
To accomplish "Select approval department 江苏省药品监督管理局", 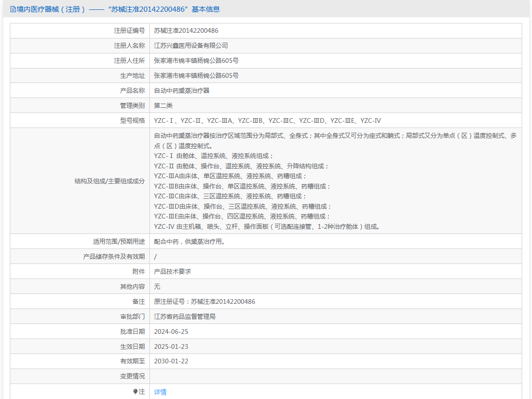I will pos(185,316).
